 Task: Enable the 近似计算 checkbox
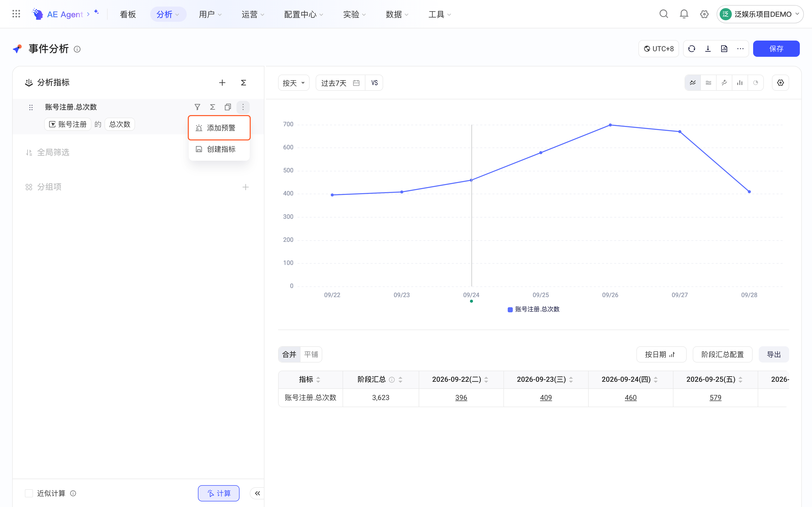point(29,493)
